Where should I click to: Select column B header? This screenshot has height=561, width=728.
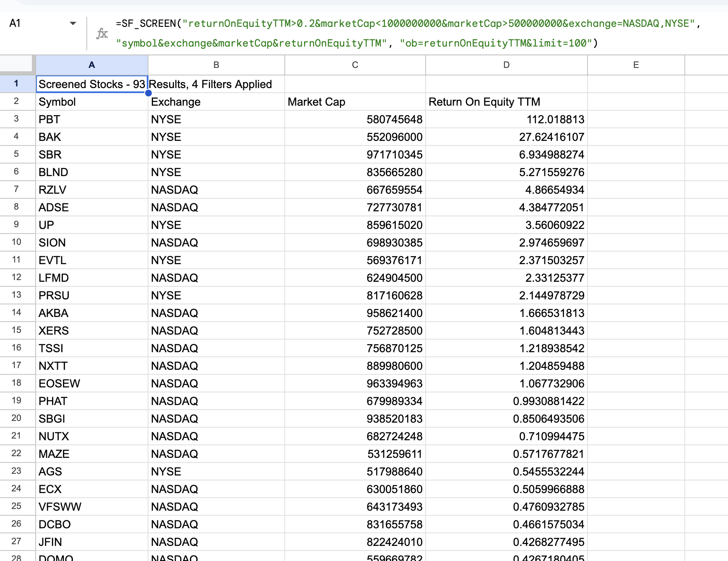point(216,65)
